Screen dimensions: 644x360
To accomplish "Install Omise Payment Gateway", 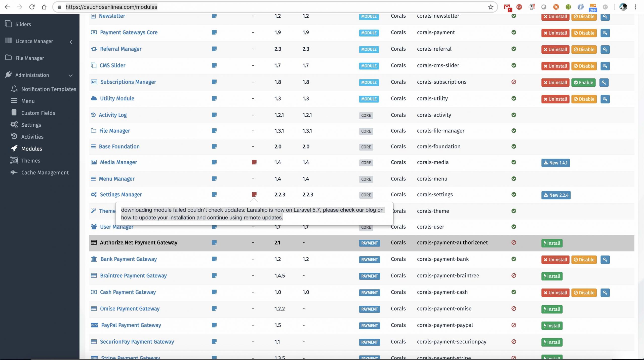I will click(552, 309).
